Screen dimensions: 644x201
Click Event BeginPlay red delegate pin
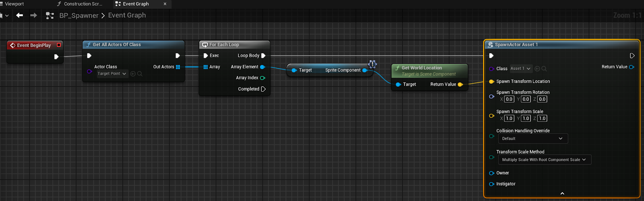59,45
